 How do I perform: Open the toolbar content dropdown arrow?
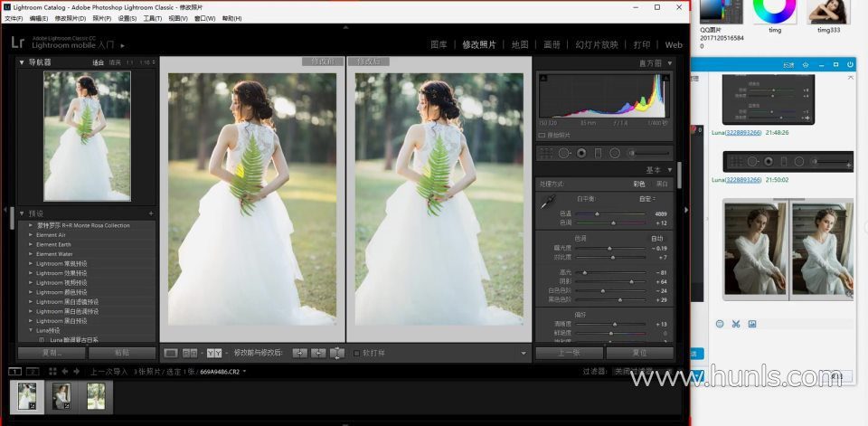524,354
